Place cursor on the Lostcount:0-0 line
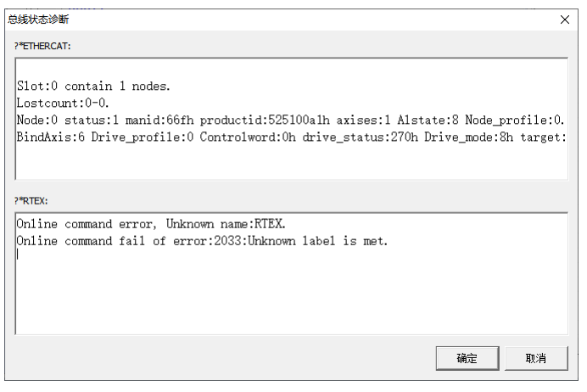587x392 pixels. (x=63, y=103)
